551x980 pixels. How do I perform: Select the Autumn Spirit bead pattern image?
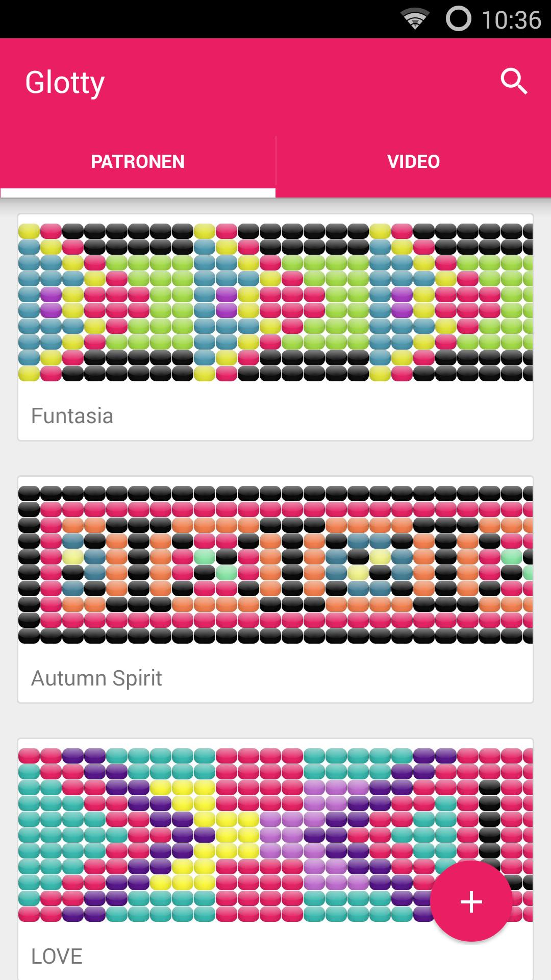[x=275, y=565]
